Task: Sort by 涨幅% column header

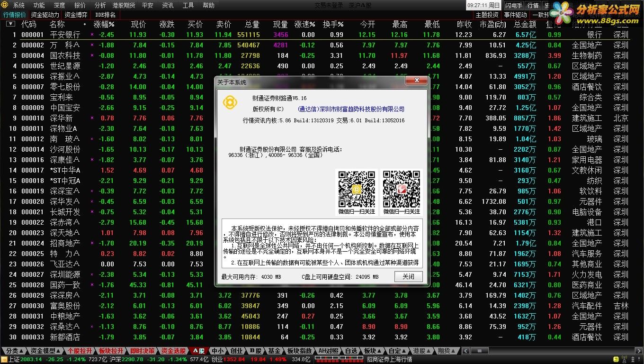Action: click(x=104, y=24)
